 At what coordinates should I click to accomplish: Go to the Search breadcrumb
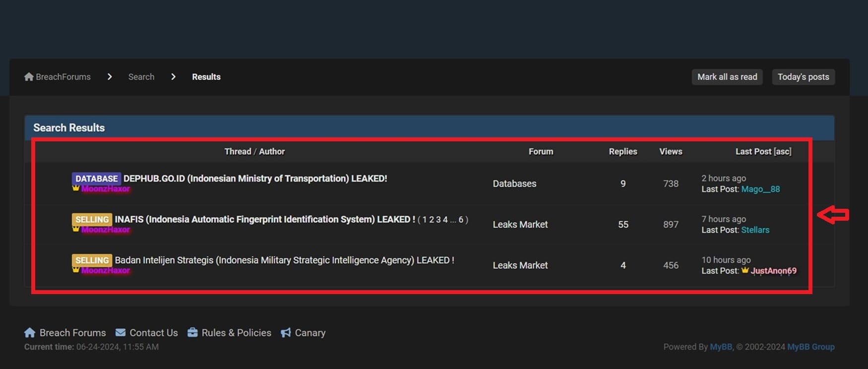(x=141, y=77)
